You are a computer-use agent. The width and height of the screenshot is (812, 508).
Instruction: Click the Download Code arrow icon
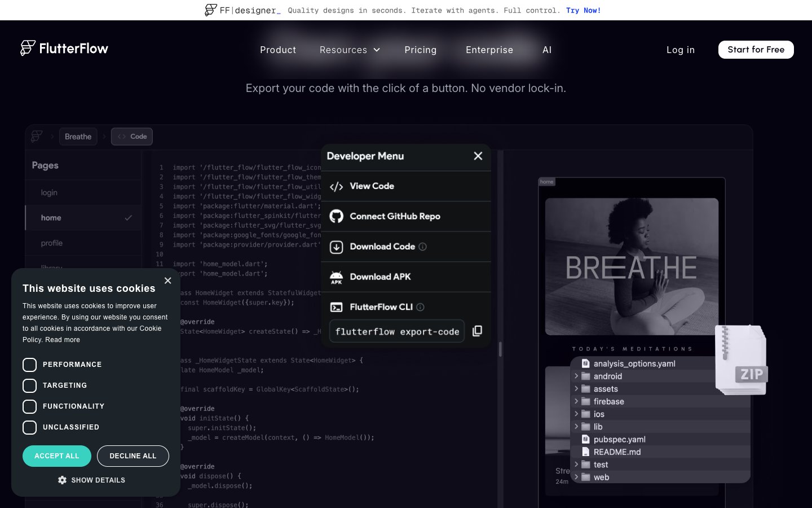click(x=336, y=247)
